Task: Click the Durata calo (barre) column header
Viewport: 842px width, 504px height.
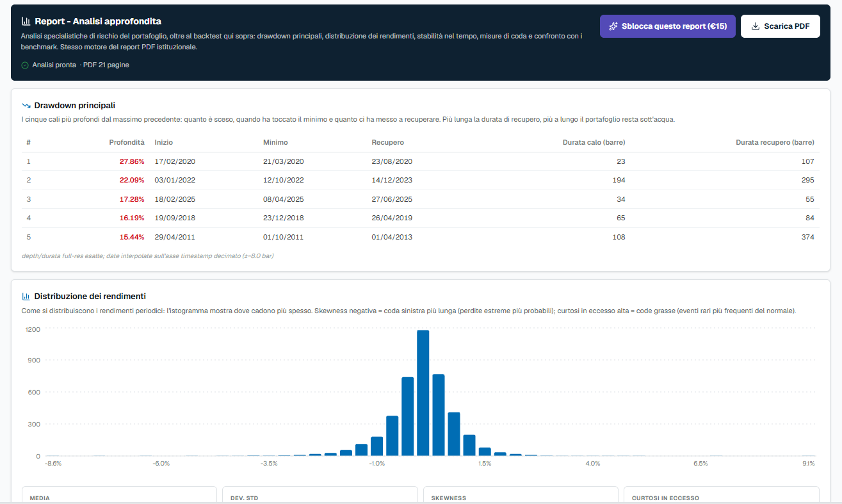Action: (594, 142)
